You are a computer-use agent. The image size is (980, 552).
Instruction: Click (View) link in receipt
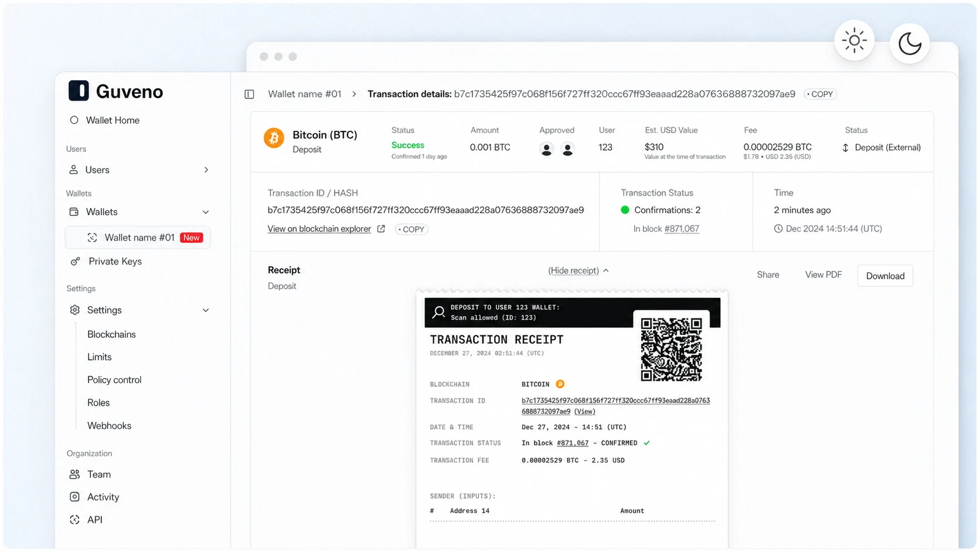coord(584,412)
